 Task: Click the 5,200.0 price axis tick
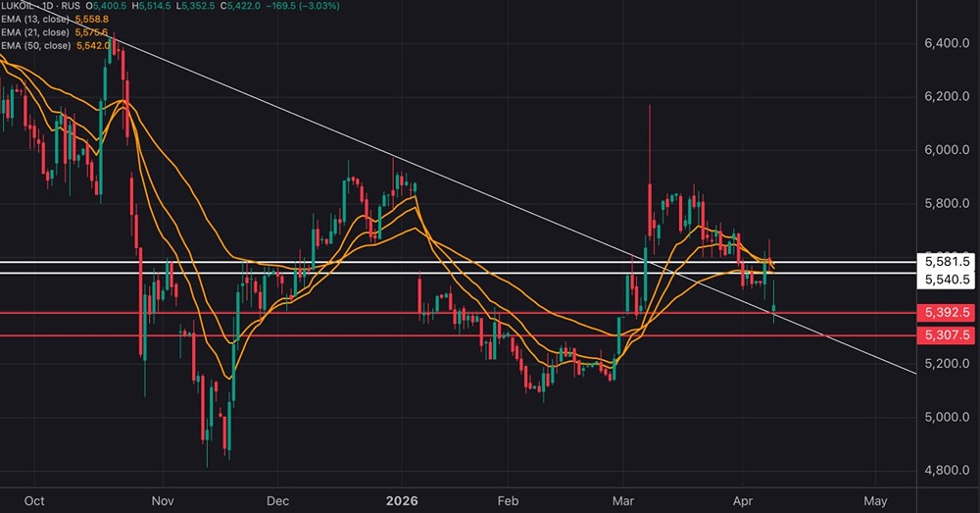pyautogui.click(x=947, y=364)
